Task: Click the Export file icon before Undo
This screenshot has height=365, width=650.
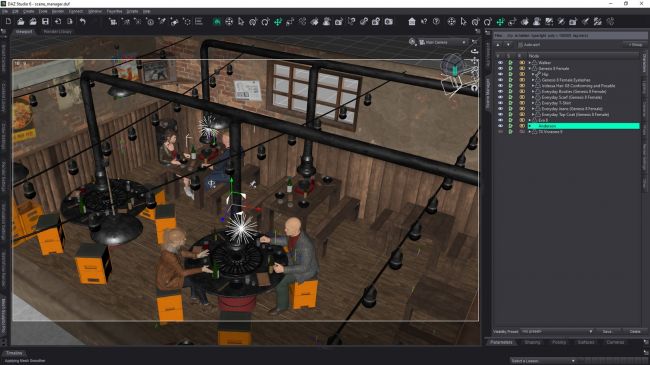Action: [x=70, y=22]
